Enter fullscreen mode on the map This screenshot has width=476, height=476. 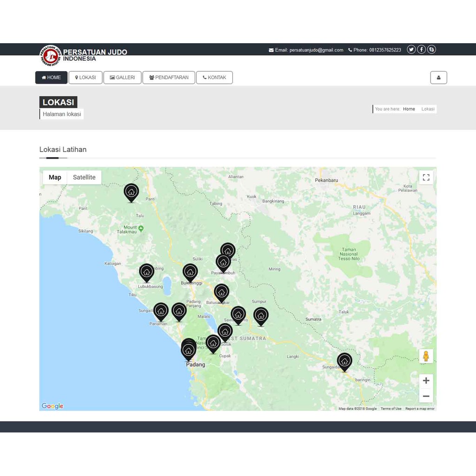426,177
